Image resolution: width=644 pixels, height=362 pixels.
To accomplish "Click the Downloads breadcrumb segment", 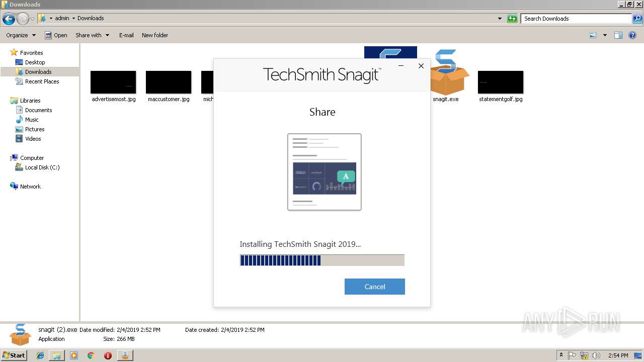I will click(91, 18).
